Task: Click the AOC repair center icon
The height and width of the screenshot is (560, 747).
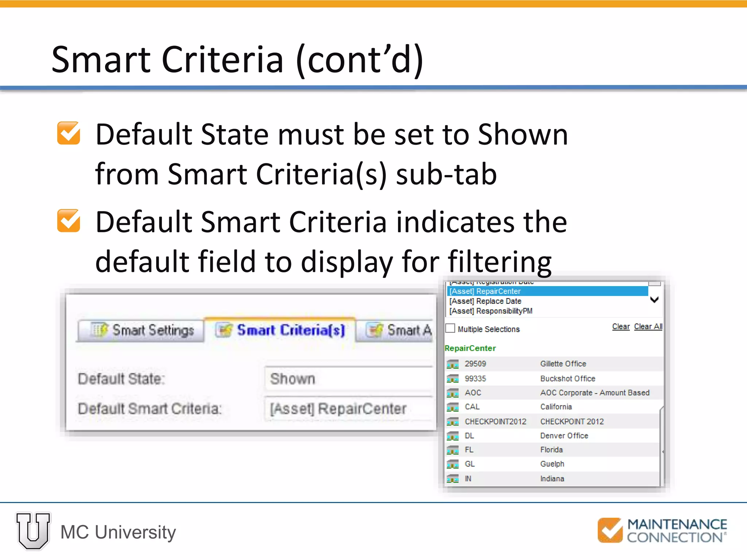Action: tap(453, 393)
